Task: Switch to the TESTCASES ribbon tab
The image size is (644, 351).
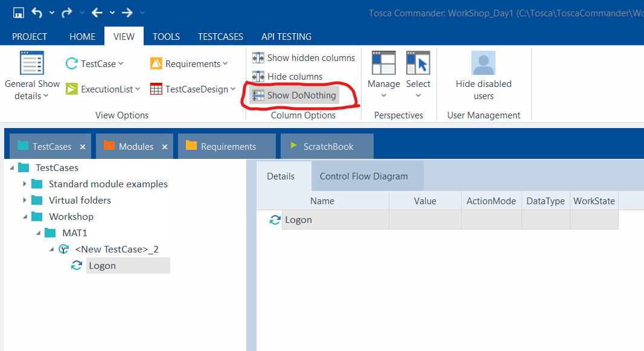Action: tap(220, 37)
